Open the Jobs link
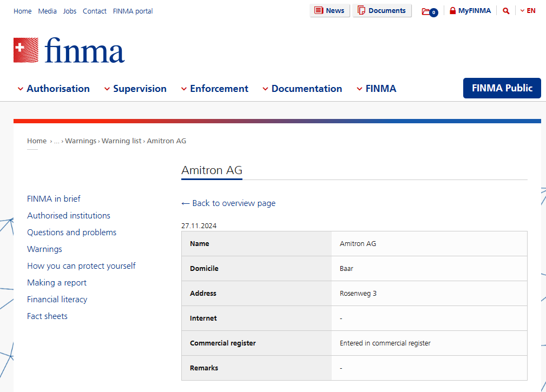Screen dimensions: 546x392 point(70,11)
